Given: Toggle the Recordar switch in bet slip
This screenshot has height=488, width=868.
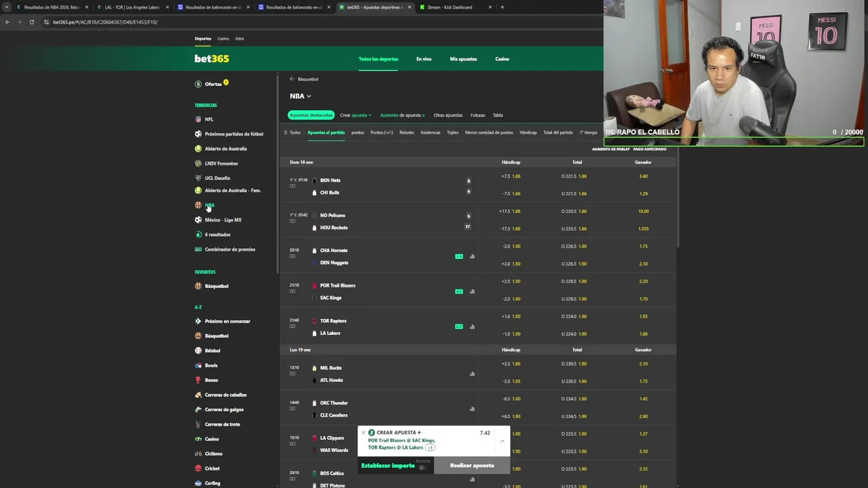Looking at the screenshot, I should tap(422, 467).
